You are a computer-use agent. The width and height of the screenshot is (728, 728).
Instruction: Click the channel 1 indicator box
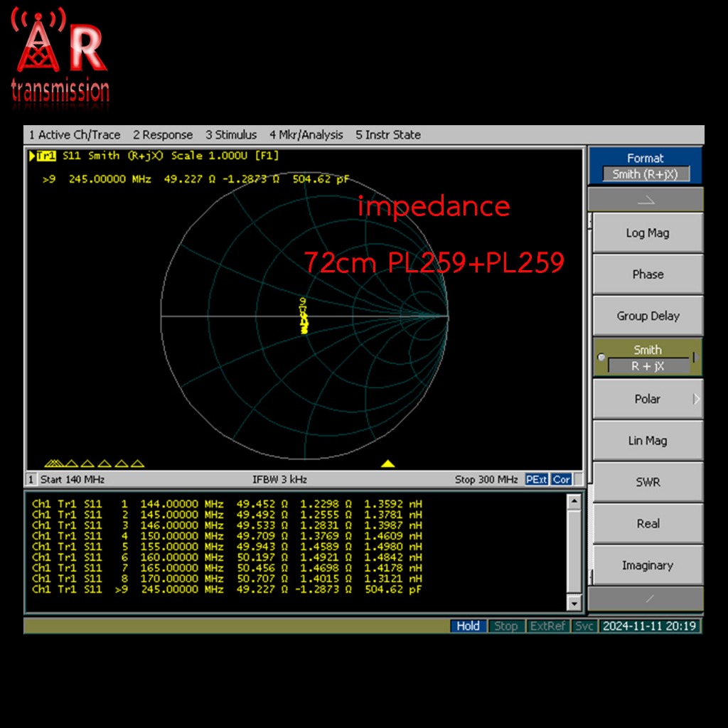pyautogui.click(x=31, y=479)
